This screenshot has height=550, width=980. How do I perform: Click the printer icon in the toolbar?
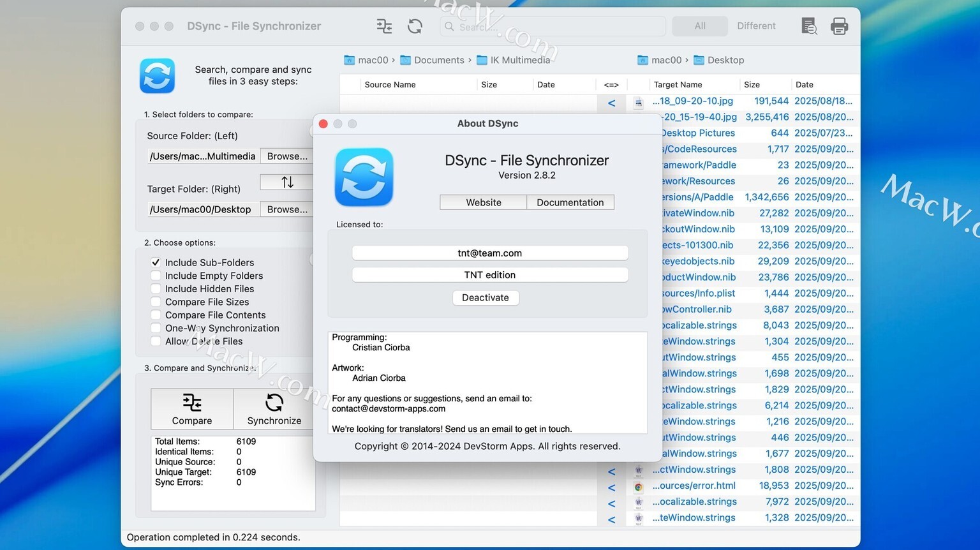[839, 26]
